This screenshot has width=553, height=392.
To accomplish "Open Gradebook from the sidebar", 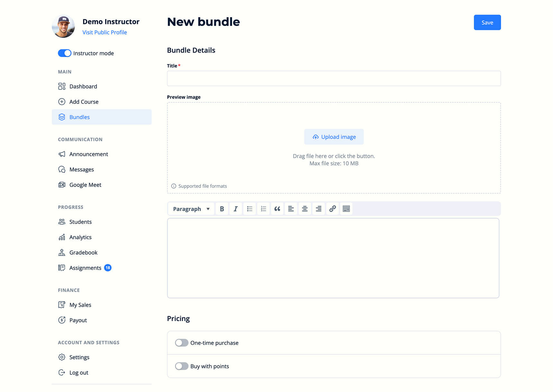I will [102, 253].
